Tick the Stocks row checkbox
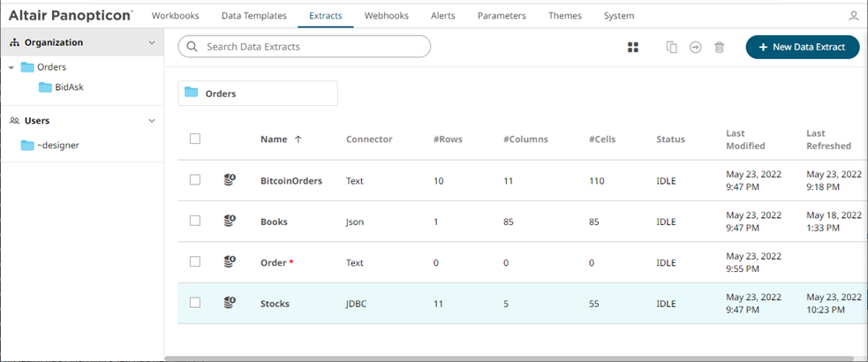Viewport: 868px width, 362px height. coord(195,303)
